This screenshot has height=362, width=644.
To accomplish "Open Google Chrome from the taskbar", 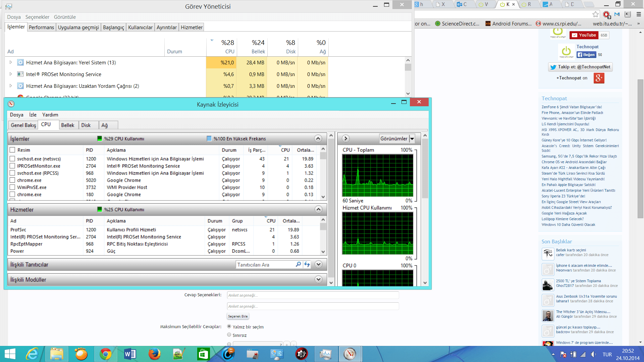I will pos(105,354).
